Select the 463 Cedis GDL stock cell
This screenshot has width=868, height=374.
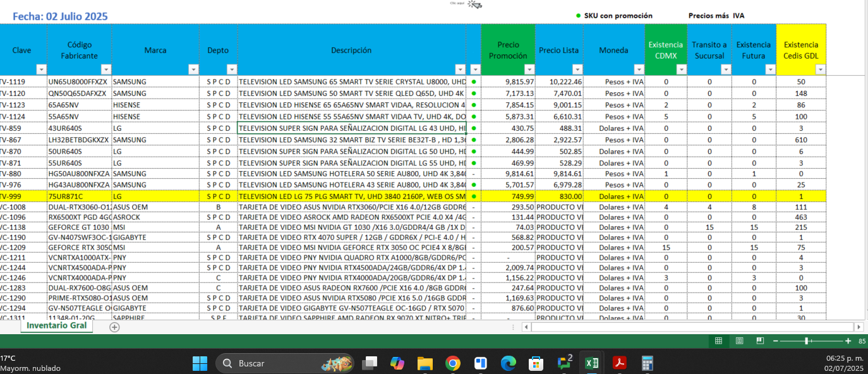pyautogui.click(x=801, y=217)
